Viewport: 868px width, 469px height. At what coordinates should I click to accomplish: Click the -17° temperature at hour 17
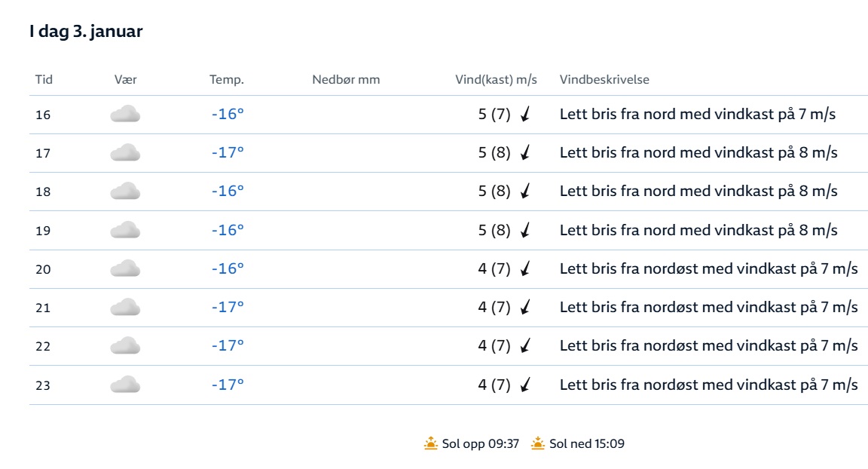[228, 153]
